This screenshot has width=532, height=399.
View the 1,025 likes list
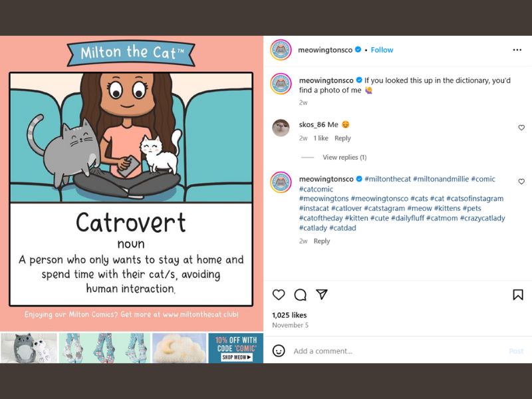point(289,315)
